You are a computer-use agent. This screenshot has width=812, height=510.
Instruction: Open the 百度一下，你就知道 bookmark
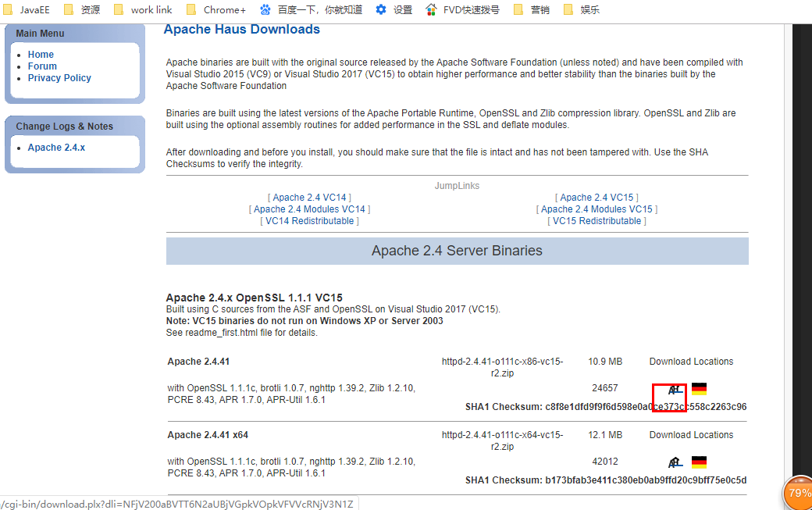(x=312, y=10)
